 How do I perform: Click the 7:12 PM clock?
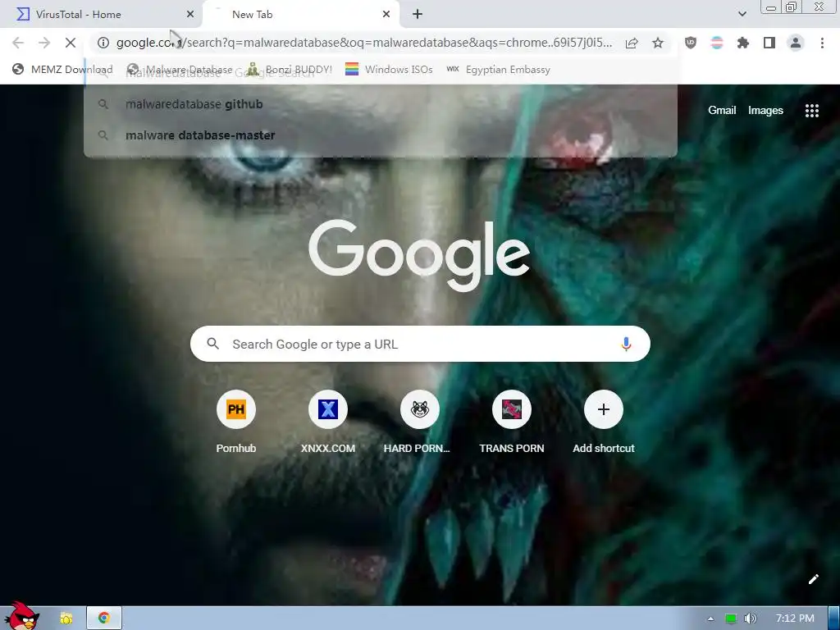click(795, 619)
